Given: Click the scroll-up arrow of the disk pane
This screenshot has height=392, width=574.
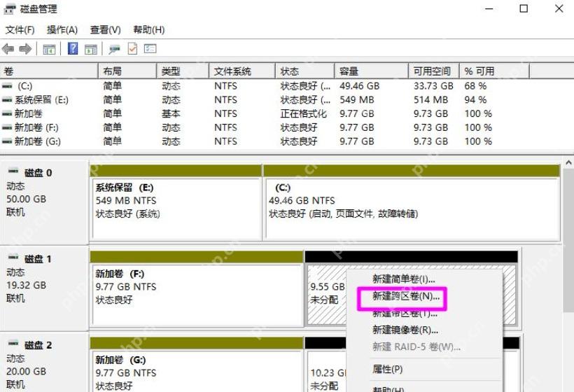Looking at the screenshot, I should pos(568,163).
